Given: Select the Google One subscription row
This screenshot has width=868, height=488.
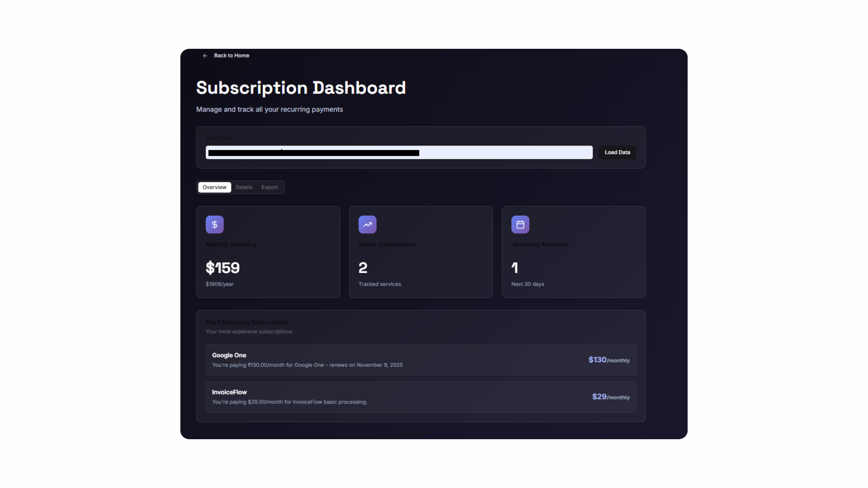Looking at the screenshot, I should [x=421, y=360].
